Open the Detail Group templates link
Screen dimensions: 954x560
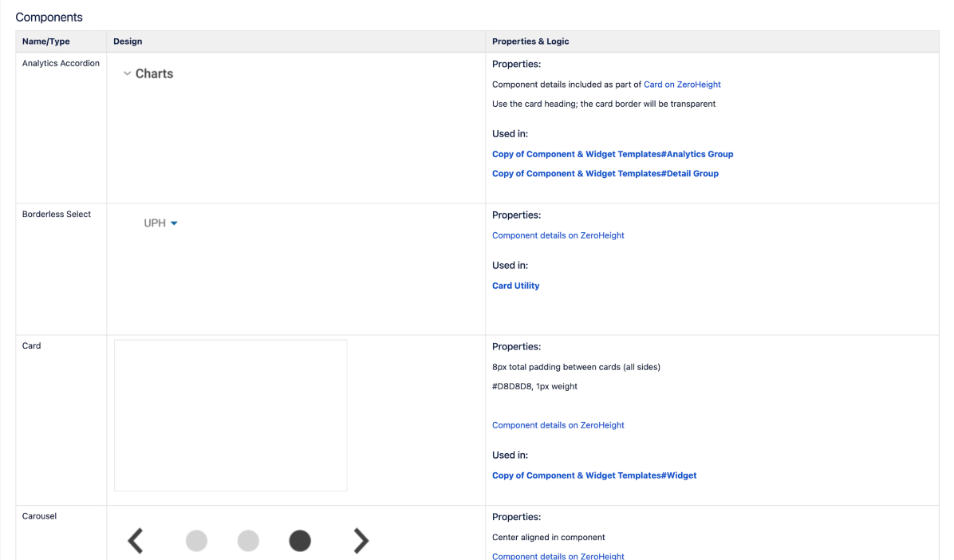pyautogui.click(x=605, y=174)
